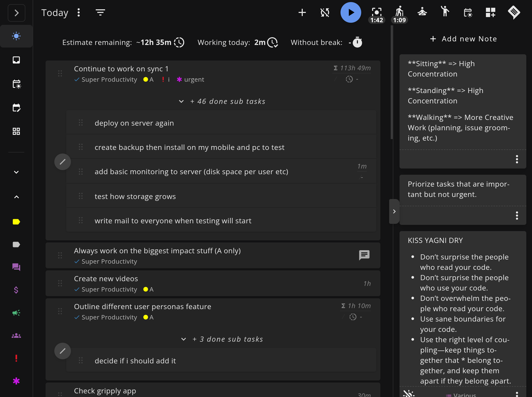This screenshot has height=397, width=532.
Task: Toggle the notes panel with rightmost toolbar icon
Action: [x=514, y=12]
